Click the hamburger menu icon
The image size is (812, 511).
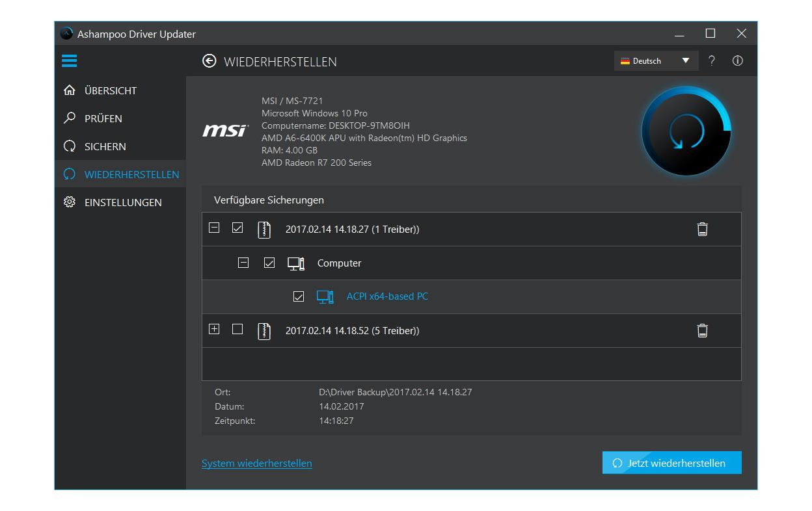tap(70, 61)
